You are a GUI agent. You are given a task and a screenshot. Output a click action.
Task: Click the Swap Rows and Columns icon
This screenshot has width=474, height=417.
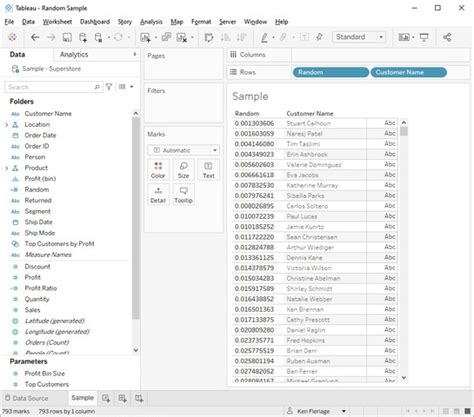pos(209,37)
